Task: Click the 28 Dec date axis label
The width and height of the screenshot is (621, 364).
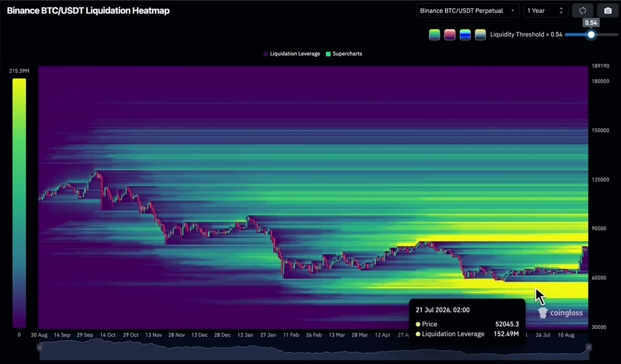Action: 222,335
